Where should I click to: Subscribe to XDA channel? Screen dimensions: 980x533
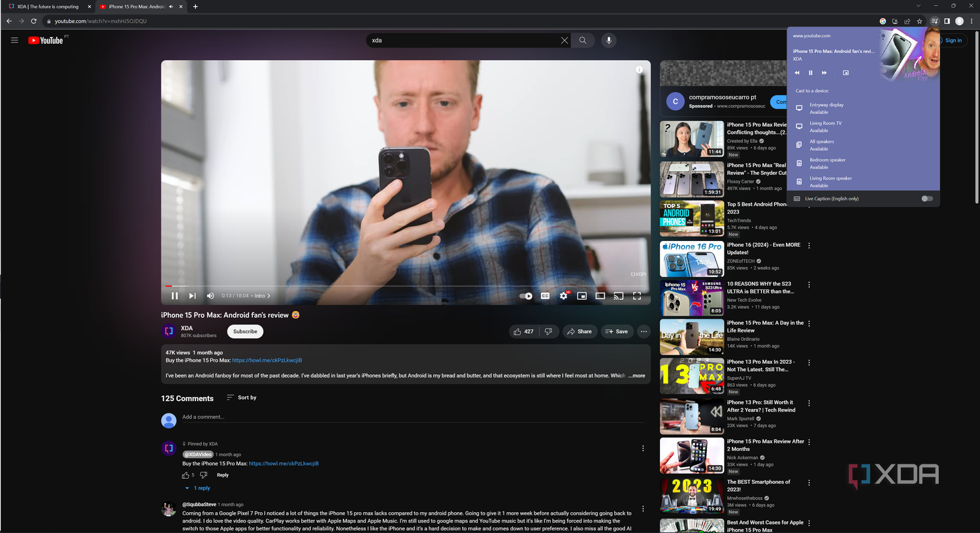(x=245, y=332)
